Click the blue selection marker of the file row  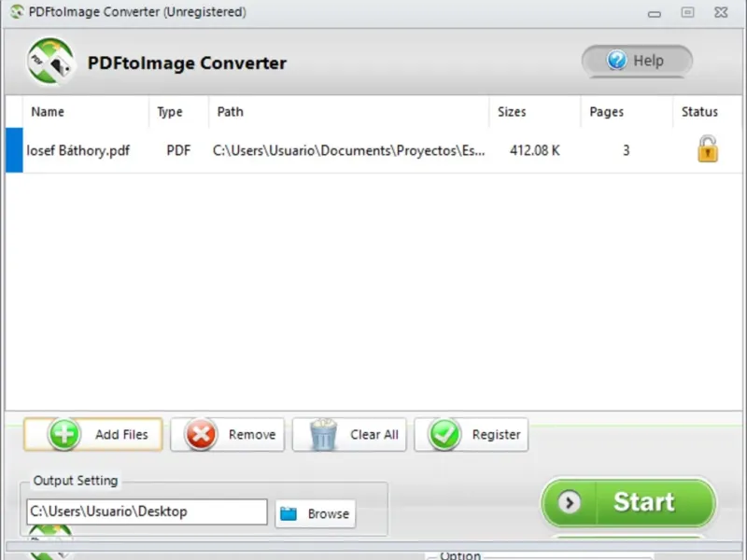tap(14, 150)
